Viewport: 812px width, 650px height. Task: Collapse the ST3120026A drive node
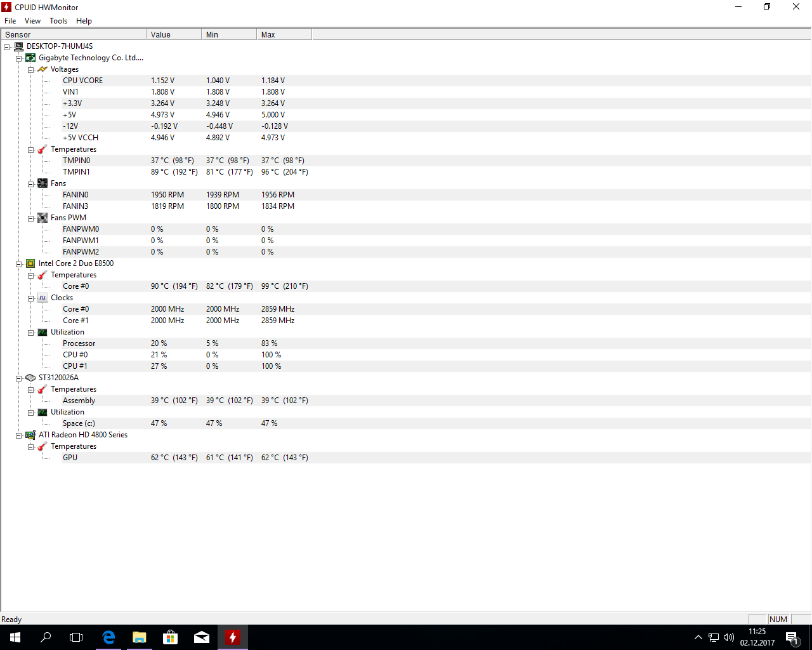coord(19,378)
